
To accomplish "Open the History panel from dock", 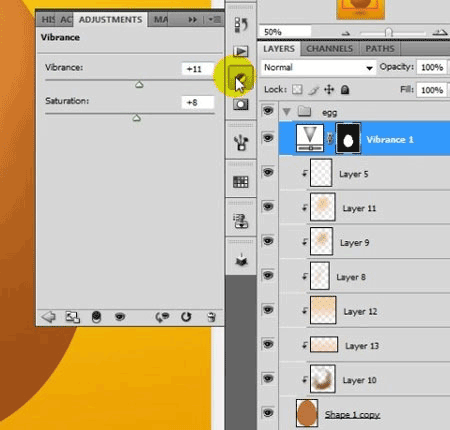I will tap(241, 25).
